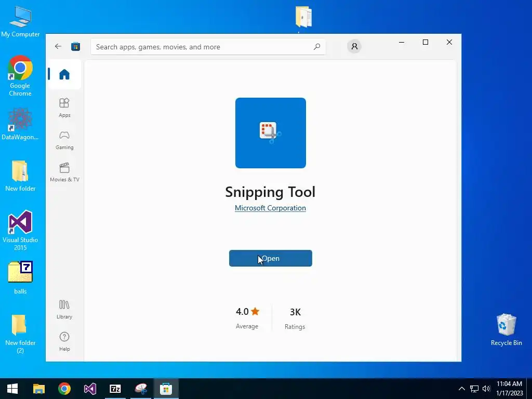Select the Google Chrome desktop shortcut
This screenshot has height=399, width=532.
coord(20,76)
